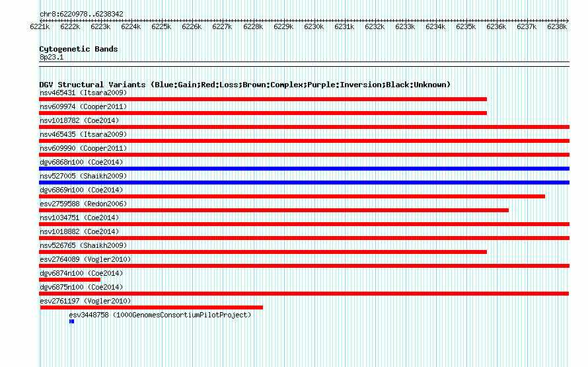Click the 6233k ruler label
588x367 pixels.
tap(405, 26)
